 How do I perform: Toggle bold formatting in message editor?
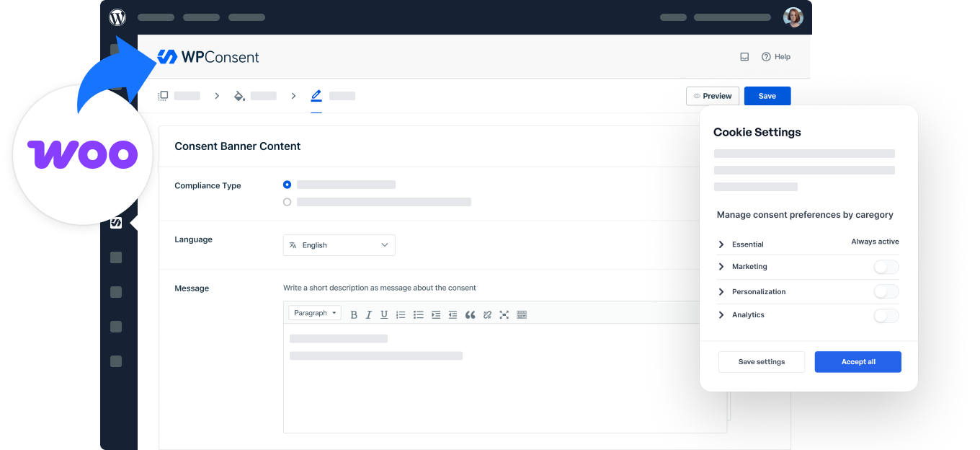pos(354,314)
